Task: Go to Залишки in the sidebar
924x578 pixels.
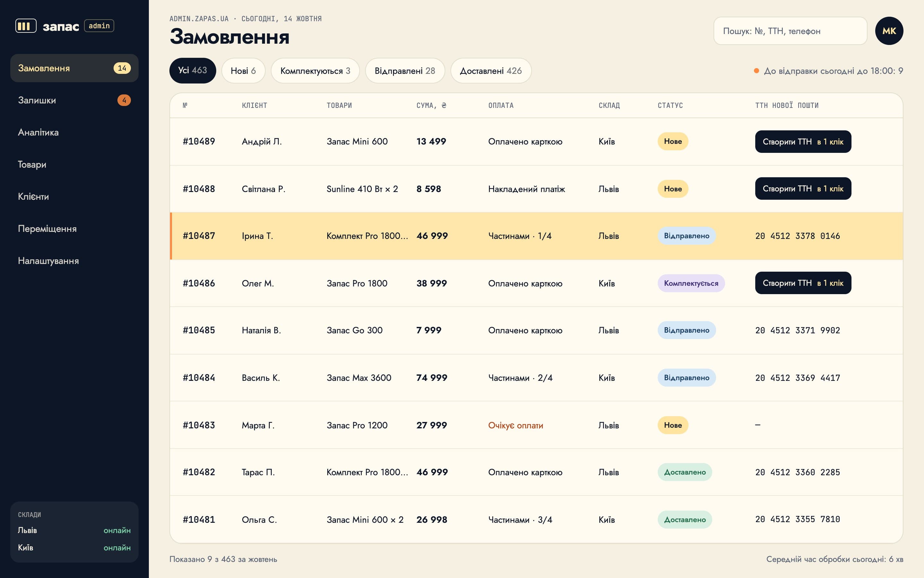Action: point(74,100)
